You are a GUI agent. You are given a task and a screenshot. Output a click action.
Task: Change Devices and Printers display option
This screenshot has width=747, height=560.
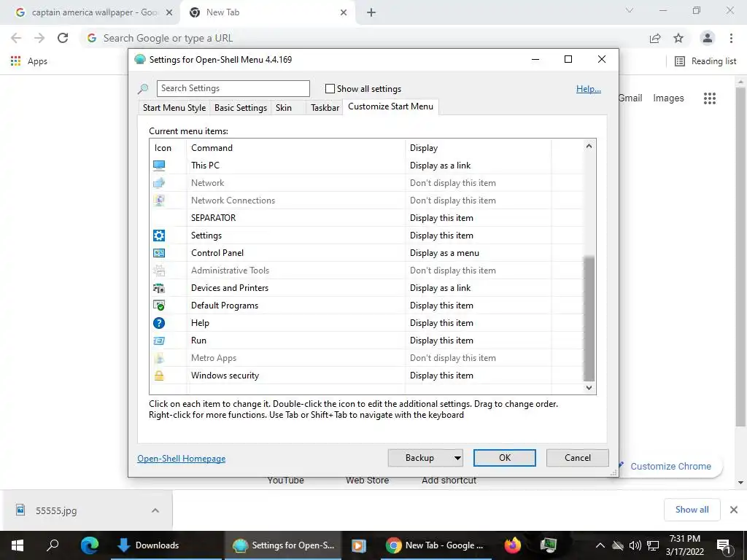[440, 288]
